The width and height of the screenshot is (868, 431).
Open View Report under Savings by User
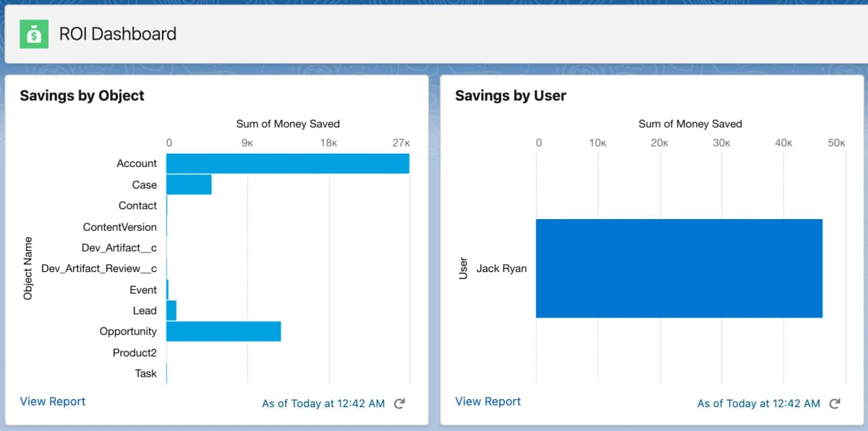488,401
